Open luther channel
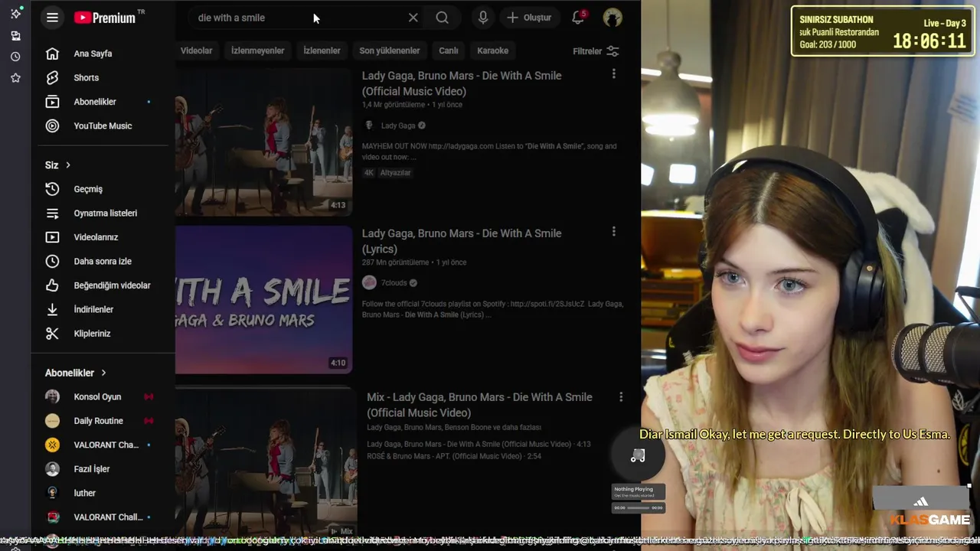The height and width of the screenshot is (551, 980). (103, 493)
